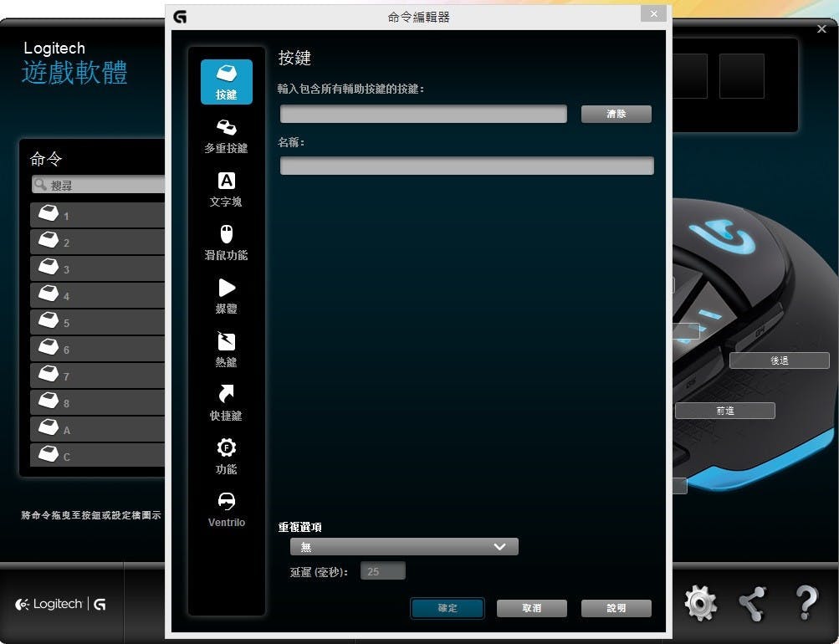Select command 4 in the list
Viewport: 839px width, 644px height.
click(97, 296)
